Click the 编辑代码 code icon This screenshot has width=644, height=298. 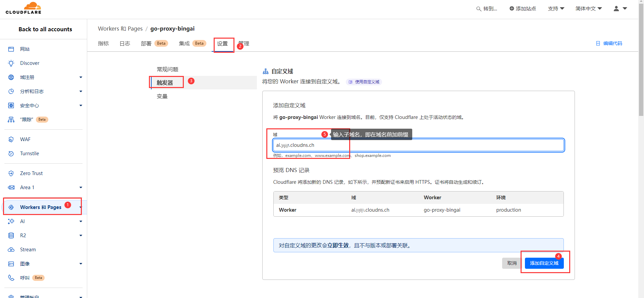[598, 43]
